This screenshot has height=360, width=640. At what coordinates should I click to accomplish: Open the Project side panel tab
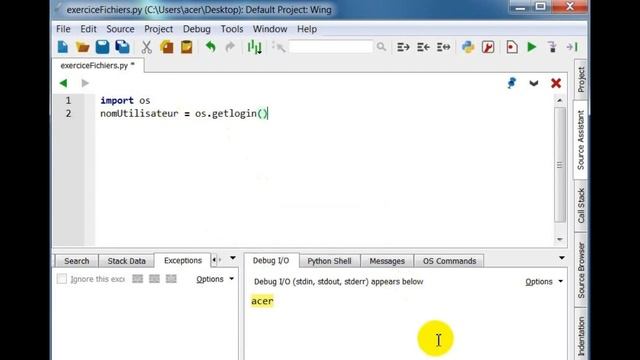click(581, 80)
